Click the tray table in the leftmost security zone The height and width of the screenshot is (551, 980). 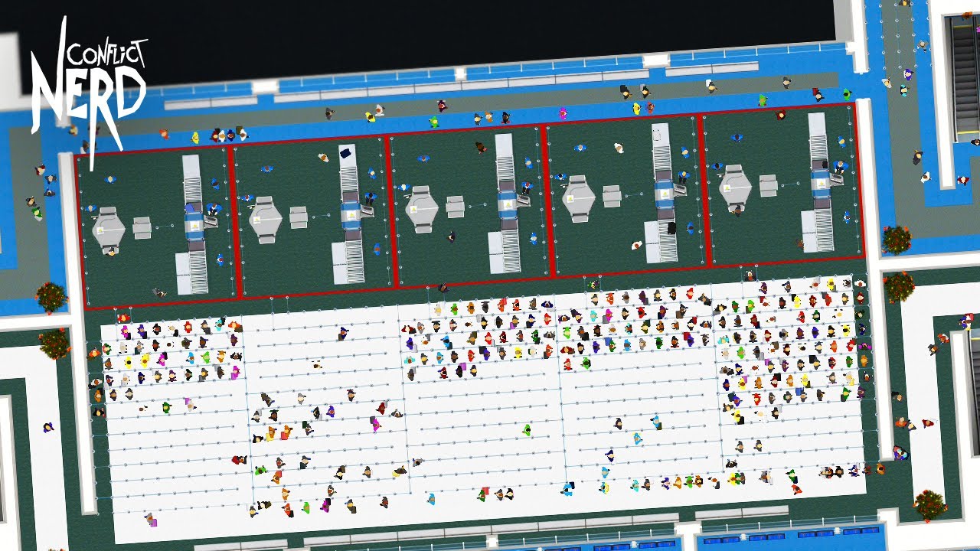click(x=142, y=228)
